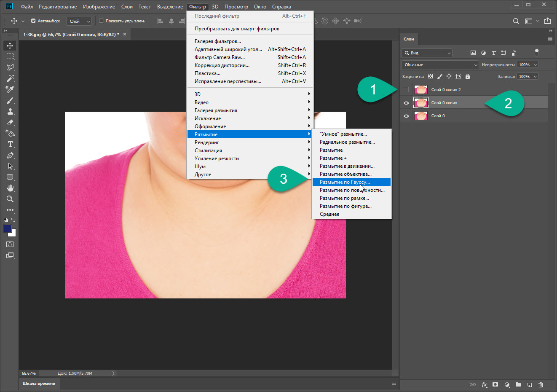
Task: Select the Move tool in the toolbox
Action: click(x=10, y=46)
